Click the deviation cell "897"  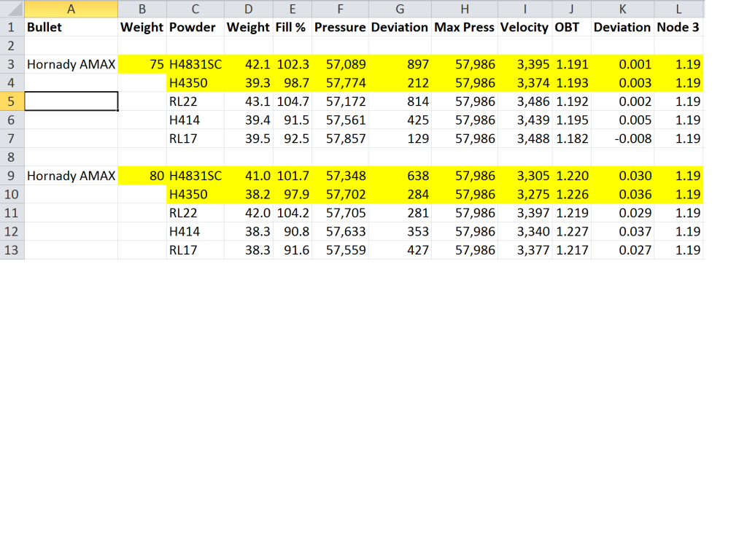(x=400, y=64)
